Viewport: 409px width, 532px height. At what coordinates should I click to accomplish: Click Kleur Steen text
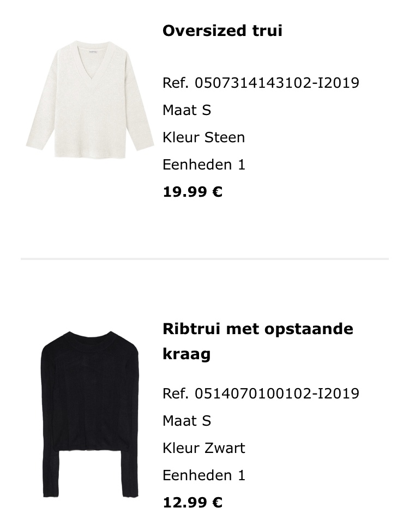(x=203, y=137)
